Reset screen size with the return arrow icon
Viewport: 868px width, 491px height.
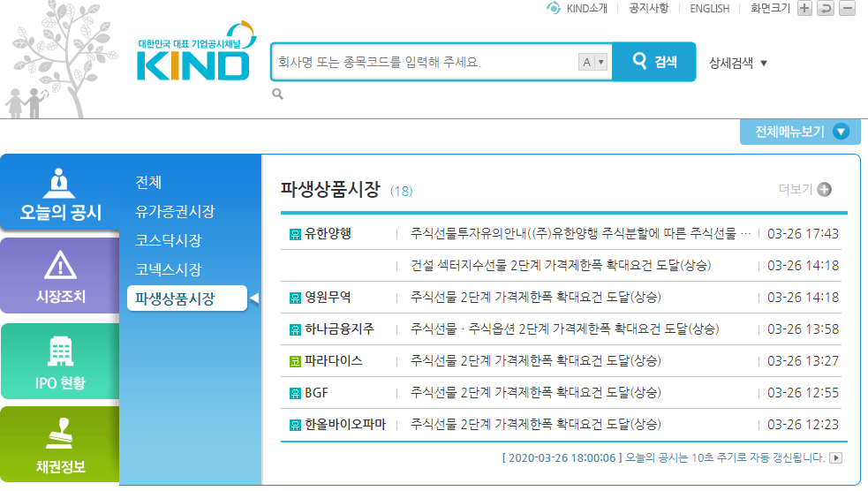tap(826, 8)
